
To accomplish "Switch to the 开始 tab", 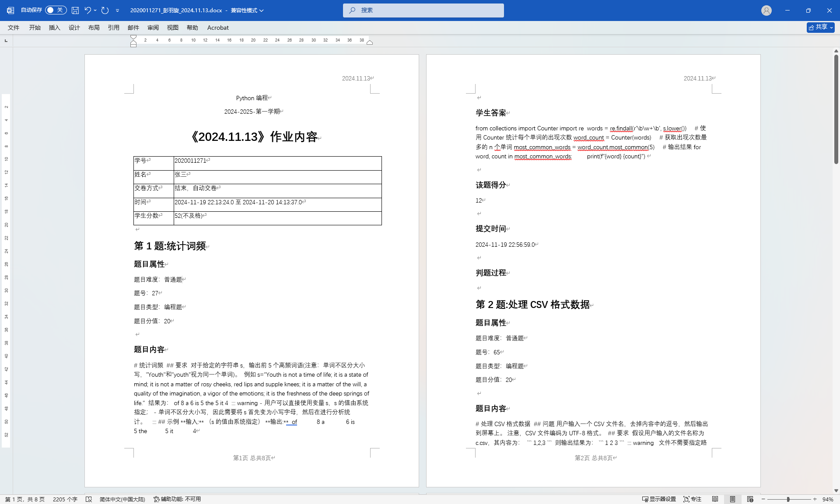I will click(x=35, y=28).
